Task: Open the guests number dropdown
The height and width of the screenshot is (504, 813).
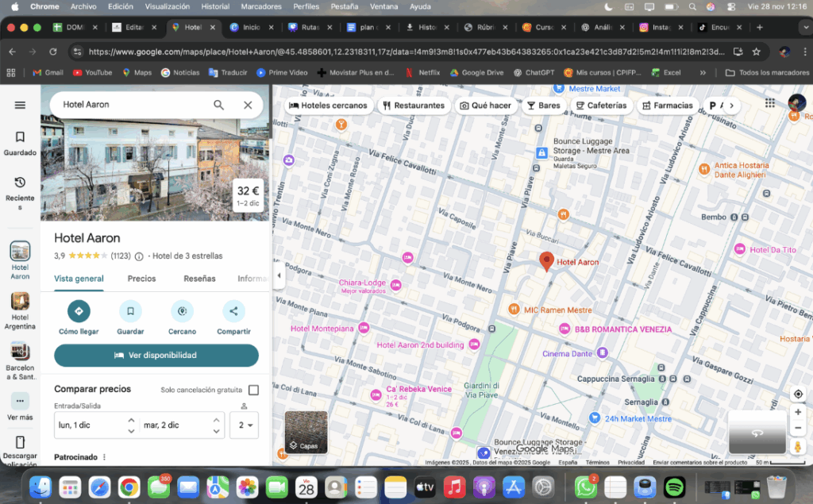Action: [x=244, y=425]
